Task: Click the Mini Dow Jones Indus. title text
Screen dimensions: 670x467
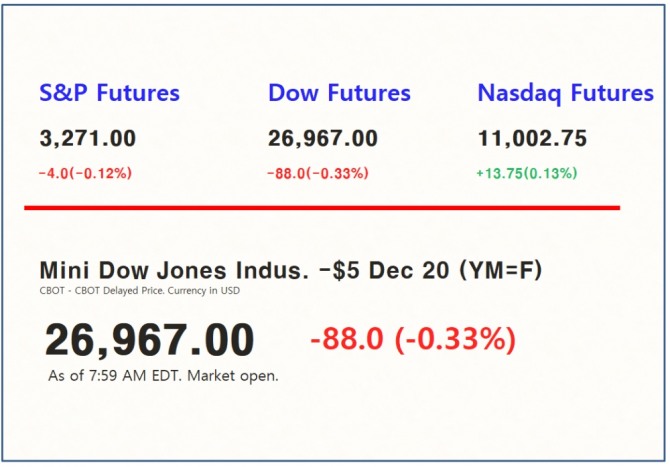Action: coord(168,270)
